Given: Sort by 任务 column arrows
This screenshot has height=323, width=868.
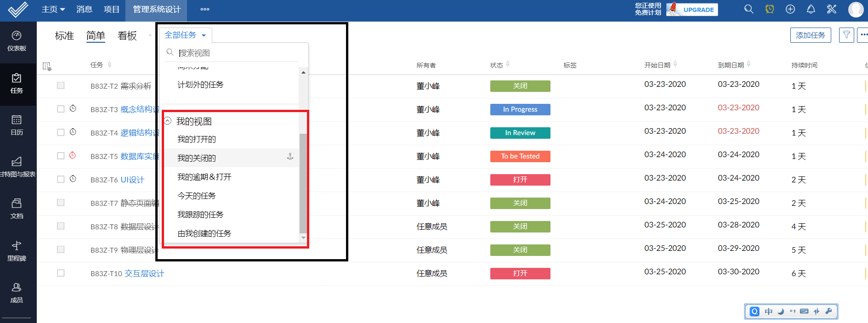Looking at the screenshot, I should pos(109,65).
